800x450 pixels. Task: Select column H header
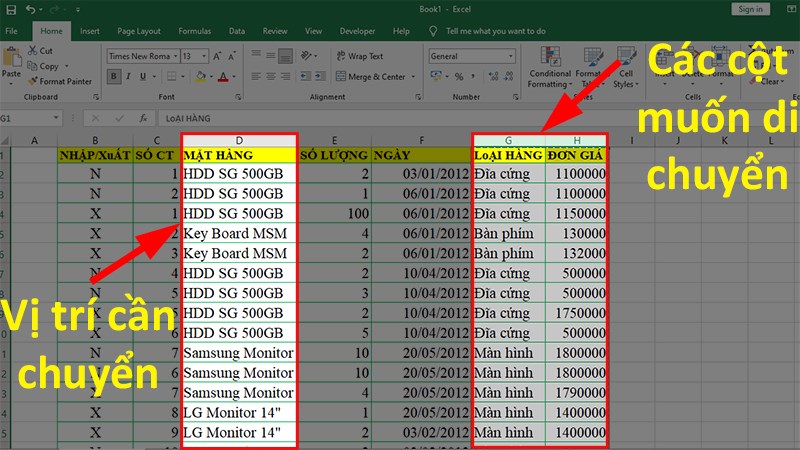coord(577,140)
